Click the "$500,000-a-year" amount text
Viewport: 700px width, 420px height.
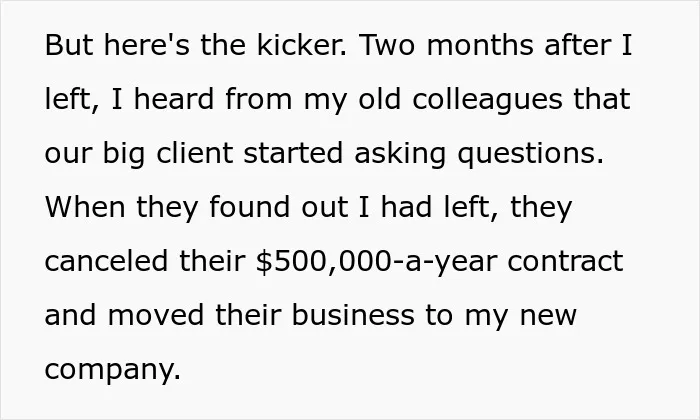point(376,262)
